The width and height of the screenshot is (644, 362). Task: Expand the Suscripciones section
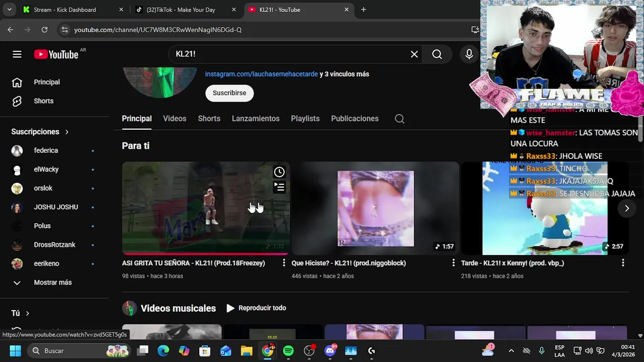40,132
